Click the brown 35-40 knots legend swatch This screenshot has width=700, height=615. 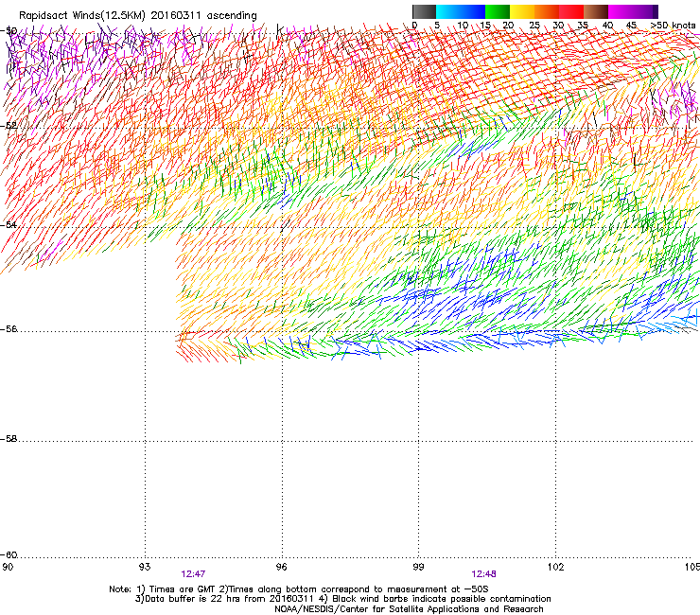coord(596,11)
